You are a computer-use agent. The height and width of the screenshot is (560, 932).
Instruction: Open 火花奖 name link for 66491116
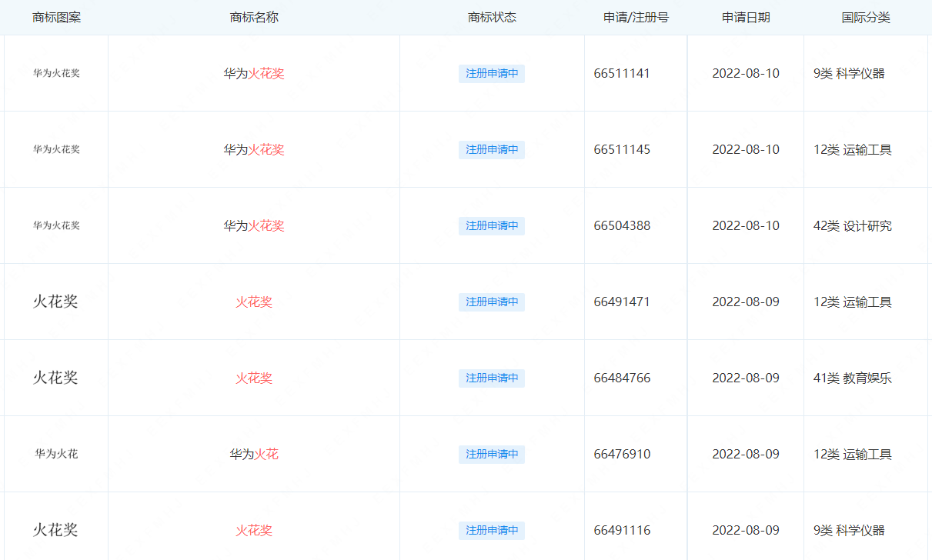tap(254, 531)
